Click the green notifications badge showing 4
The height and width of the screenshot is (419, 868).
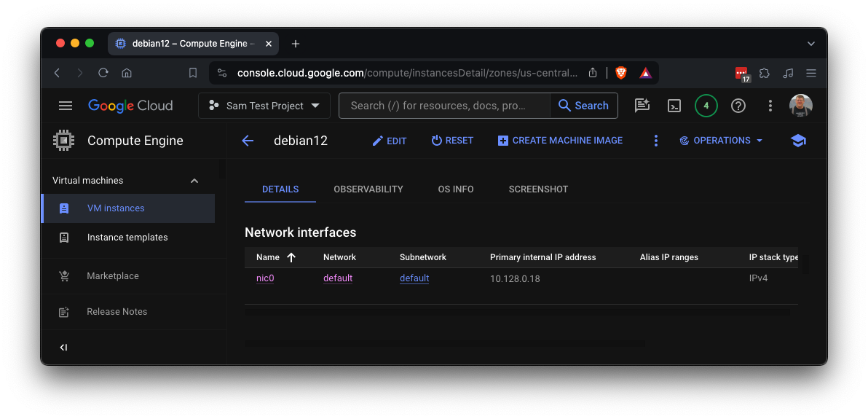coord(706,106)
